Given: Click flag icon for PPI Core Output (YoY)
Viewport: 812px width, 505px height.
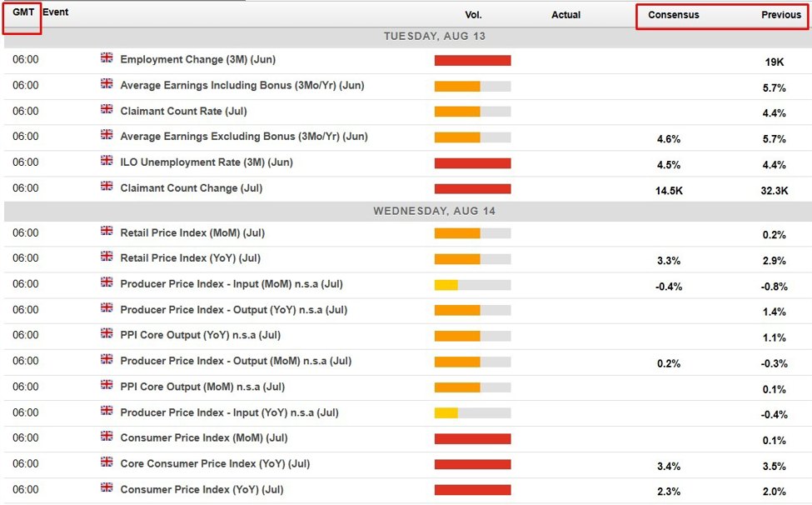Looking at the screenshot, I should coord(107,334).
